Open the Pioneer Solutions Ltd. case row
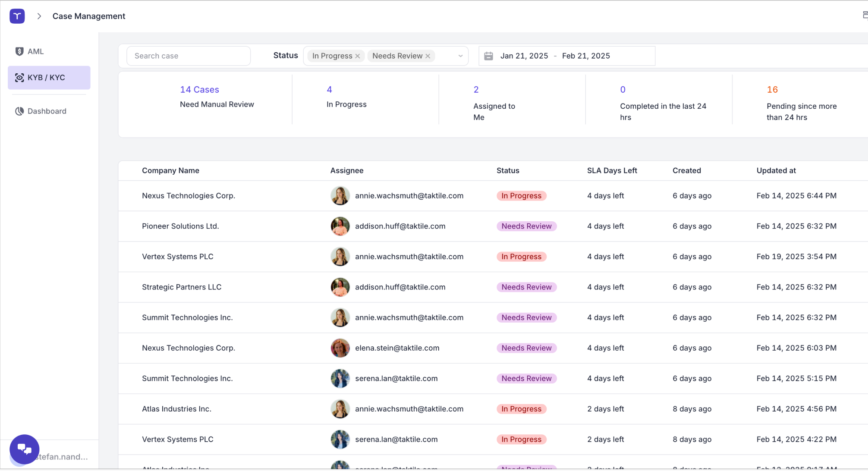The height and width of the screenshot is (471, 868). point(180,226)
